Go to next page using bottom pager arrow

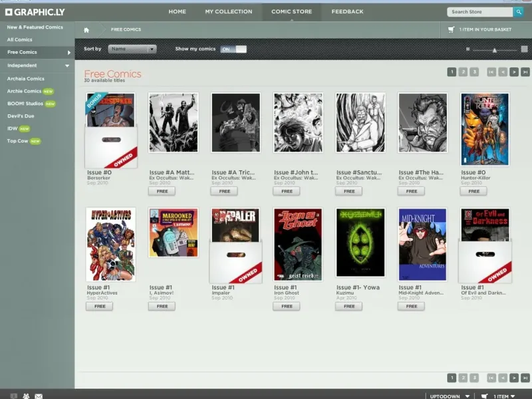pos(514,378)
